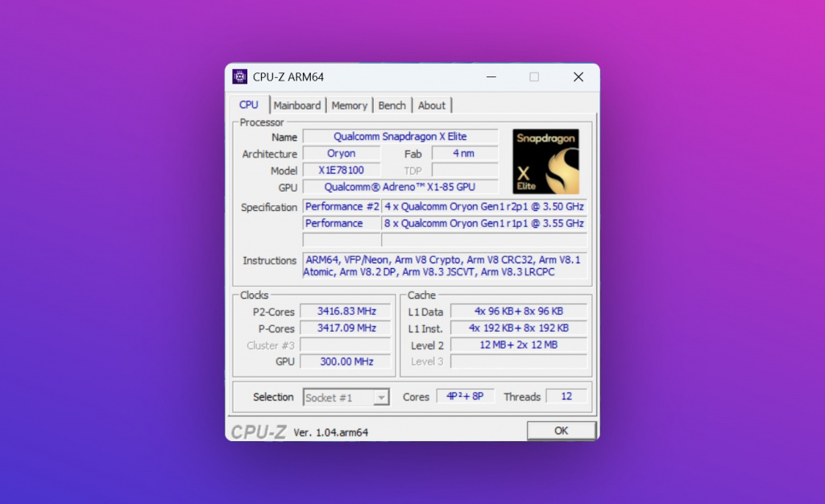825x504 pixels.
Task: Click the GPU clock 300.00 MHz field
Action: 346,361
